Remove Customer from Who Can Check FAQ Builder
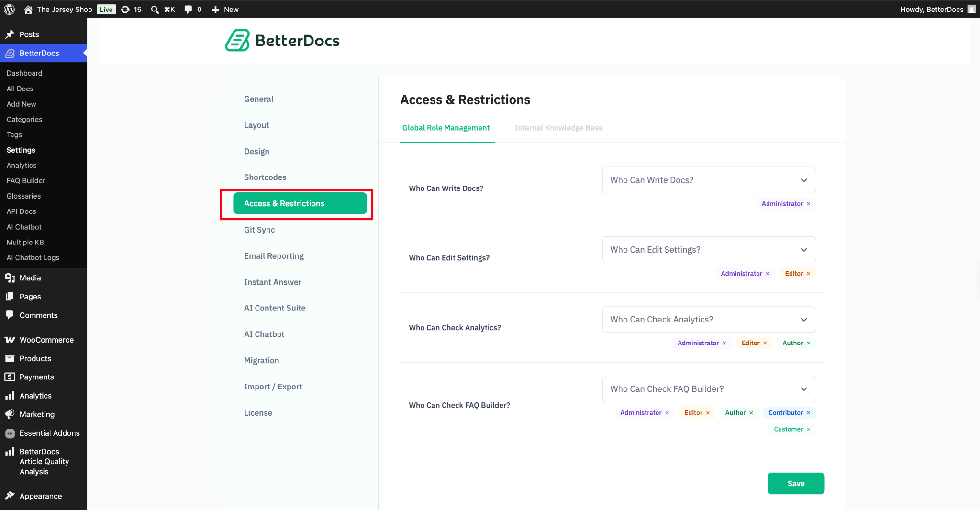The height and width of the screenshot is (510, 980). [809, 429]
